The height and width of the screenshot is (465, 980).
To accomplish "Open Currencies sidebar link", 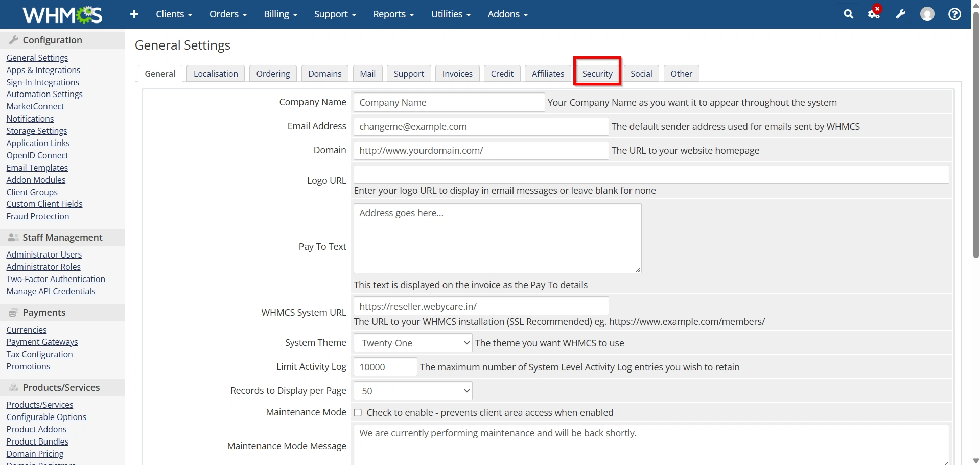I will [x=27, y=330].
